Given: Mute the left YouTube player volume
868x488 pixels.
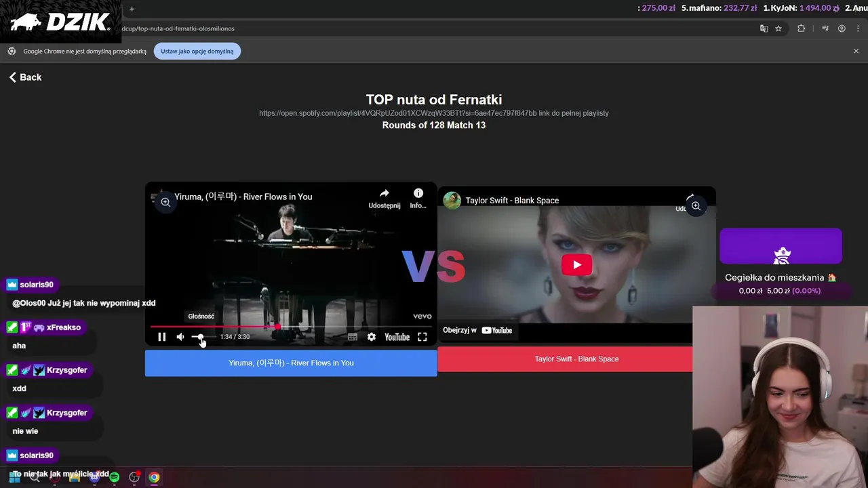Looking at the screenshot, I should [180, 337].
